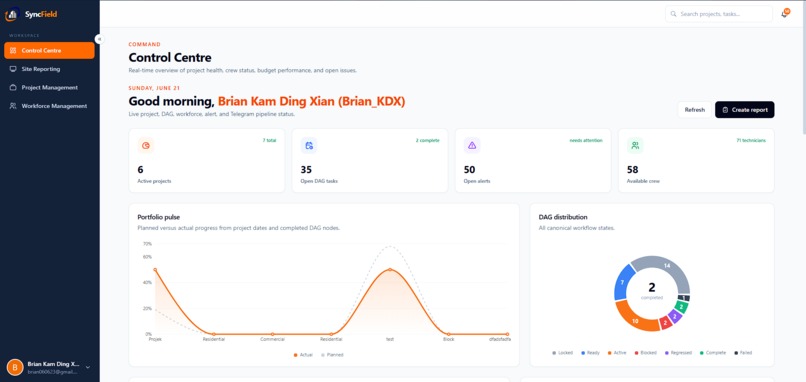This screenshot has width=806, height=382.
Task: Click the 'test' peak data point
Action: (x=390, y=269)
